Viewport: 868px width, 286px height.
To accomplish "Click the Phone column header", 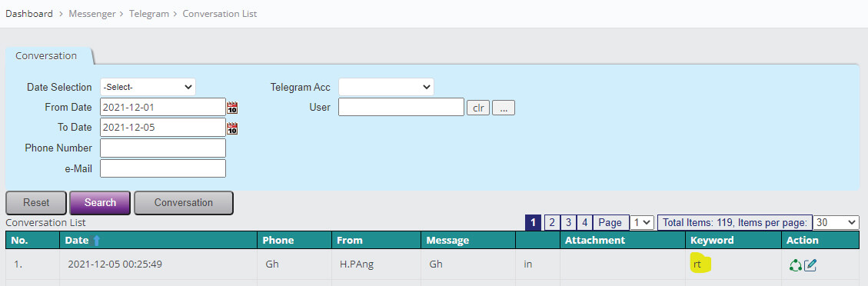I will [x=294, y=240].
